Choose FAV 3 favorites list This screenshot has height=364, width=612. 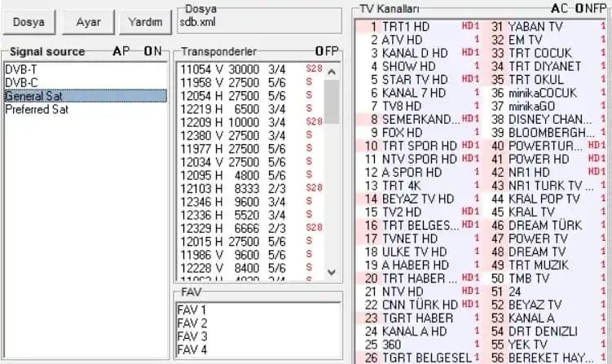point(192,336)
